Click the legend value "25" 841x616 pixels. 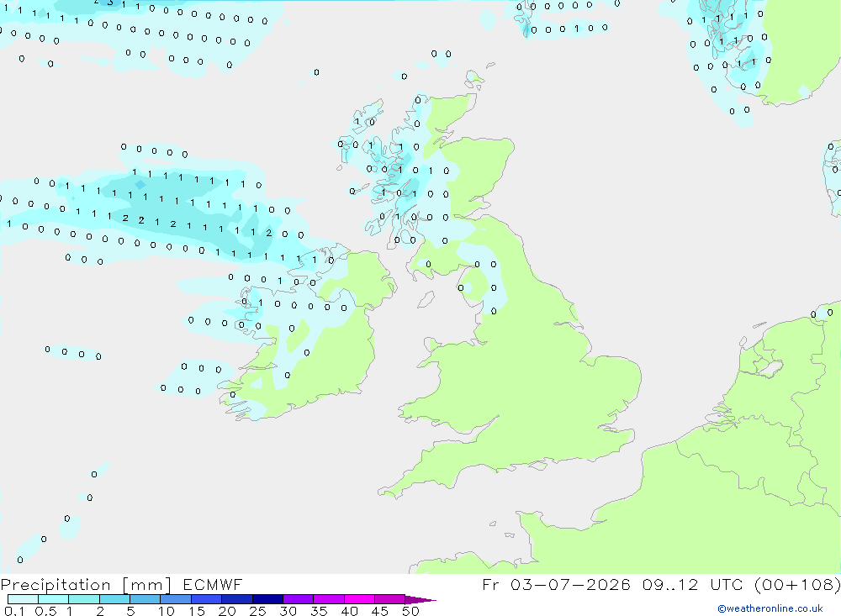(x=258, y=611)
